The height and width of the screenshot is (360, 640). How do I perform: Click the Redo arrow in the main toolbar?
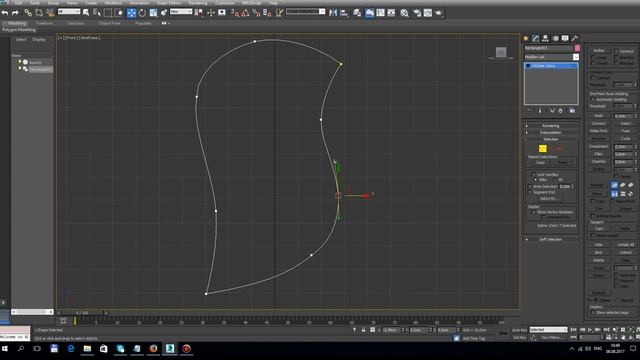click(15, 13)
